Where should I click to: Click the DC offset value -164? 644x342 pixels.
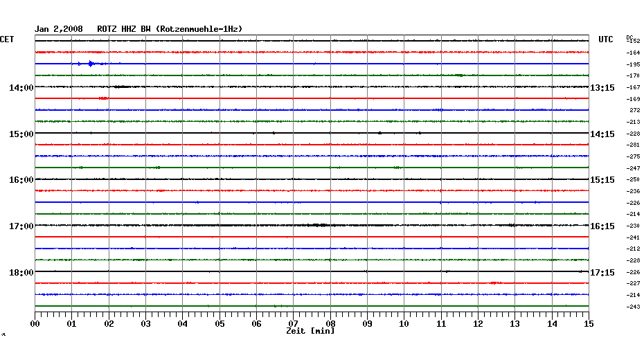point(634,53)
